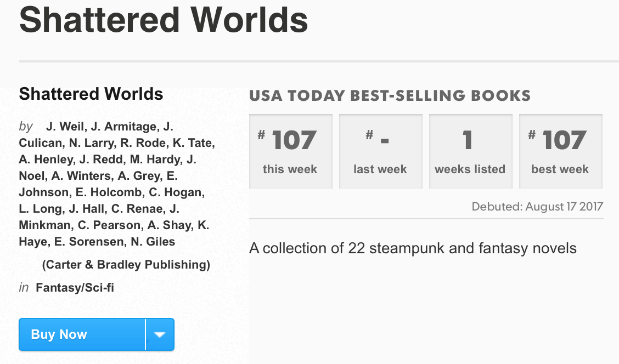This screenshot has height=364, width=619.
Task: Click the Debuted August 17 2017 text
Action: point(537,207)
